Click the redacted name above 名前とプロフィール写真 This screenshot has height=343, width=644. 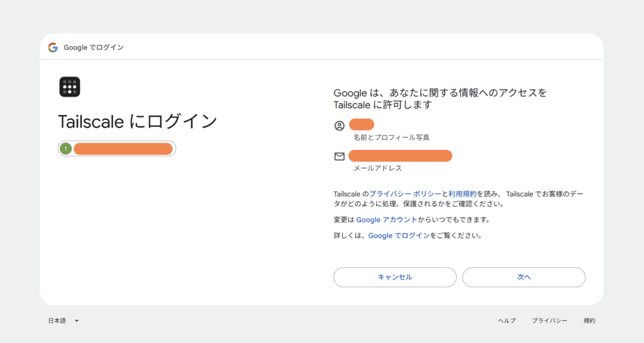point(362,124)
